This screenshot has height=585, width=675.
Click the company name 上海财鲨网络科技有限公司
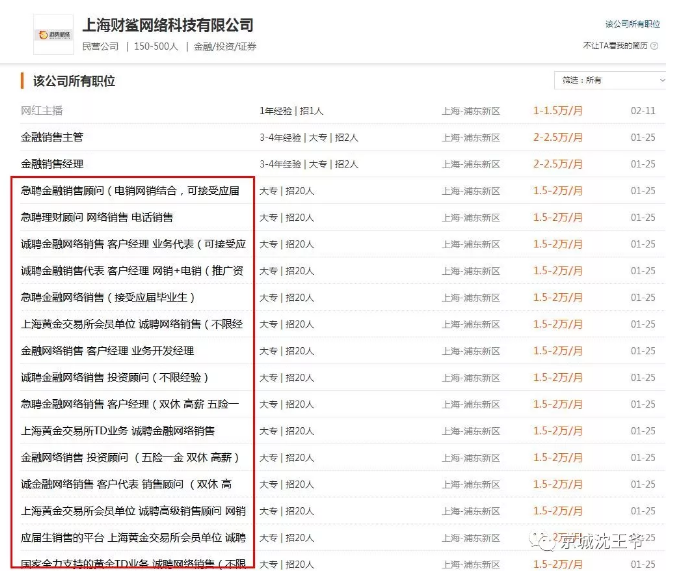(168, 25)
